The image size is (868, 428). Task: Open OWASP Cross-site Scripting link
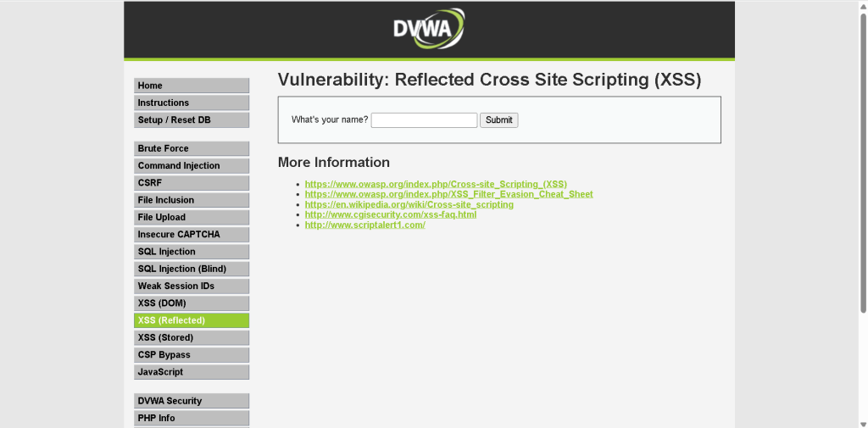coord(436,184)
